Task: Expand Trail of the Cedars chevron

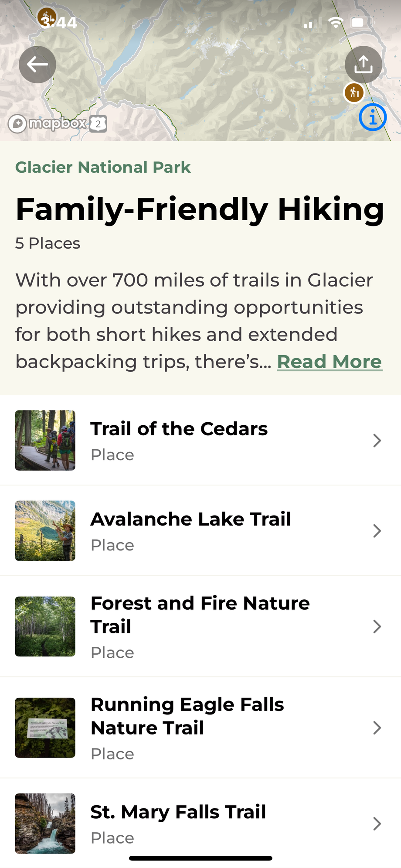Action: coord(377,441)
